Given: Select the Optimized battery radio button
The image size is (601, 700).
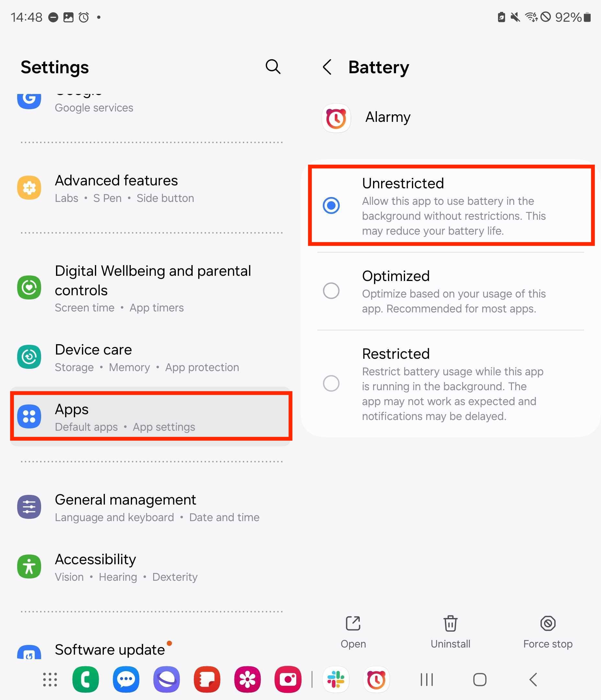Looking at the screenshot, I should coord(331,291).
